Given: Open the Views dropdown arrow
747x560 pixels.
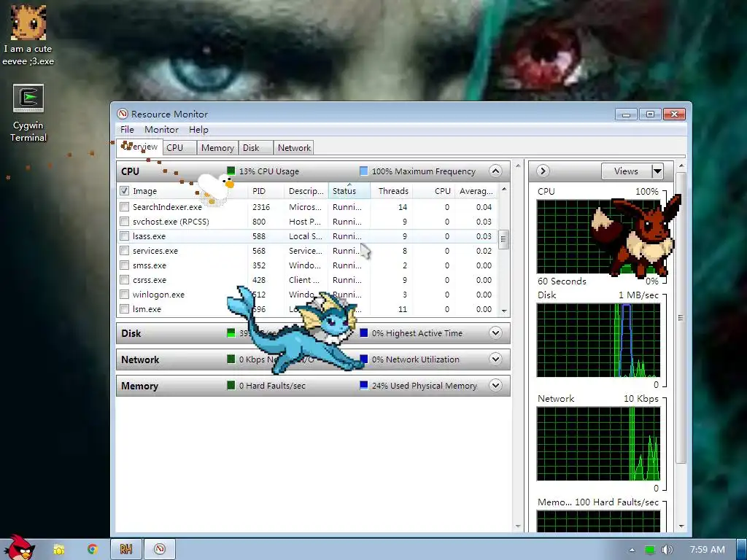Looking at the screenshot, I should point(657,171).
